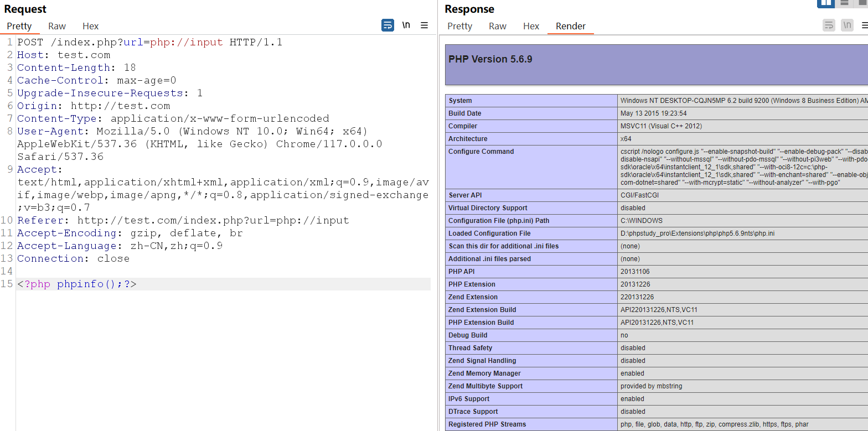Click the 'Request' panel title

pyautogui.click(x=25, y=9)
